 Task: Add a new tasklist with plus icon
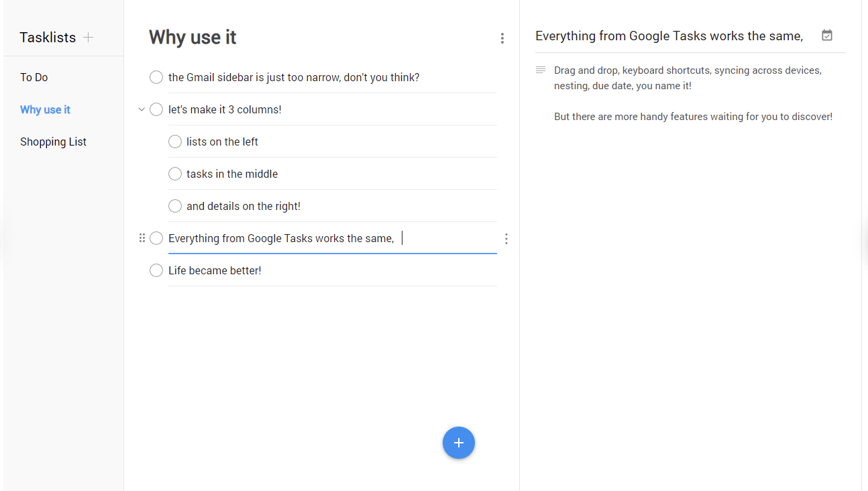[88, 38]
